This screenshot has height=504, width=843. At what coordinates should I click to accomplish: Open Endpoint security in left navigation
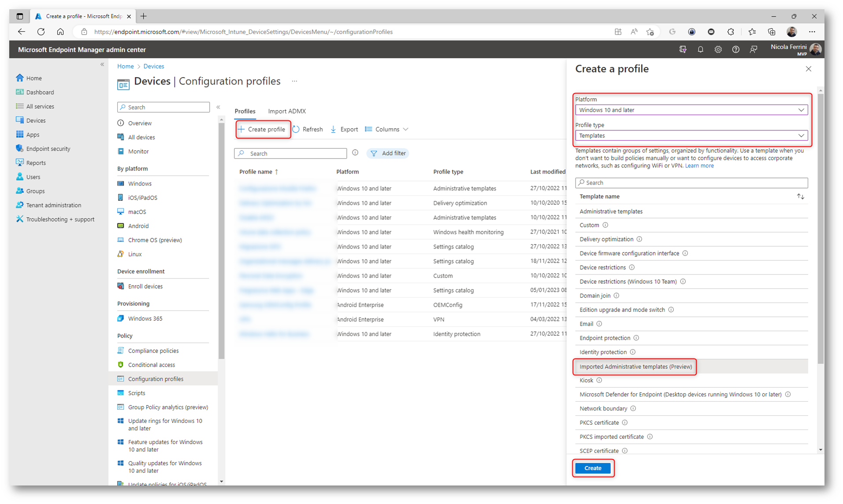[x=48, y=149]
